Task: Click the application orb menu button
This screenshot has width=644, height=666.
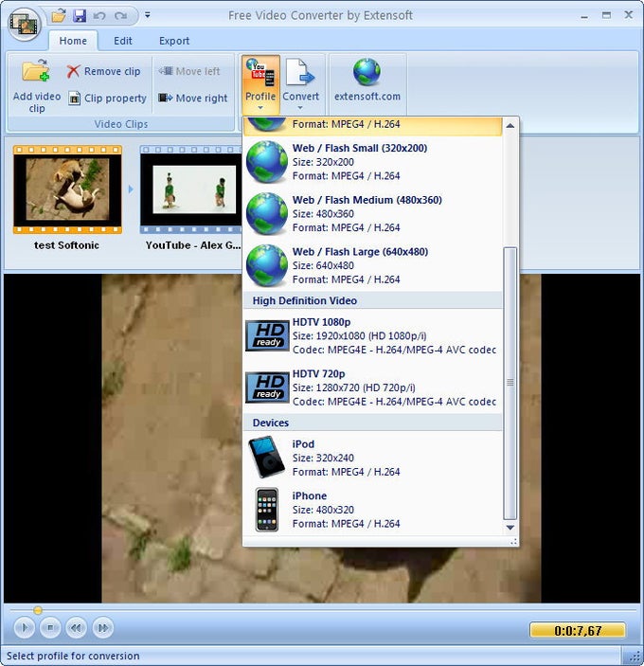Action: click(x=25, y=24)
